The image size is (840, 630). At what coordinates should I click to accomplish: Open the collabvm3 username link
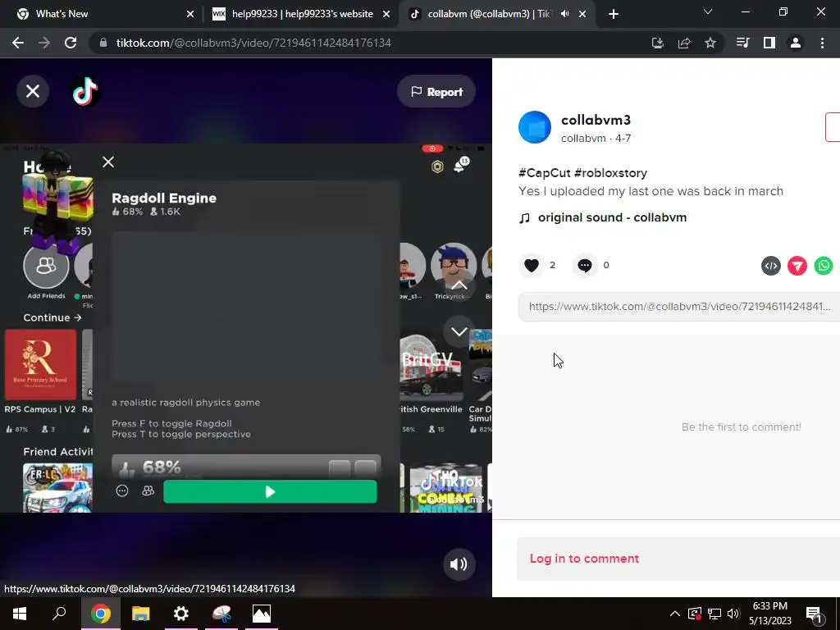point(596,120)
